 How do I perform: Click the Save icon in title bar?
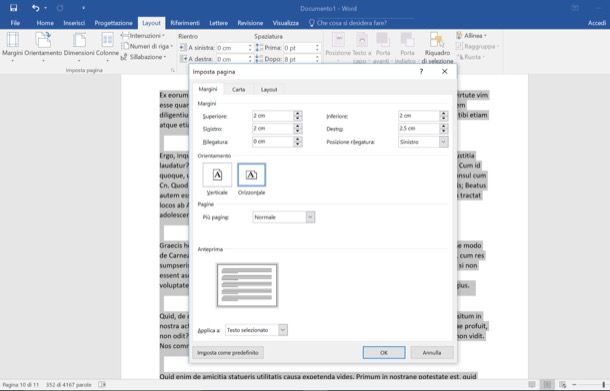[14, 8]
